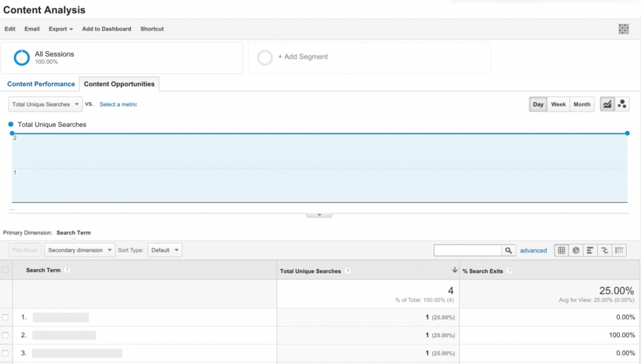
Task: Click the table search magnifier button
Action: click(x=508, y=250)
